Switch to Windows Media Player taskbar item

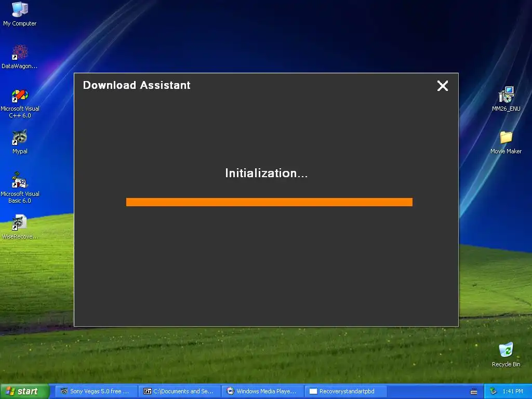point(262,391)
